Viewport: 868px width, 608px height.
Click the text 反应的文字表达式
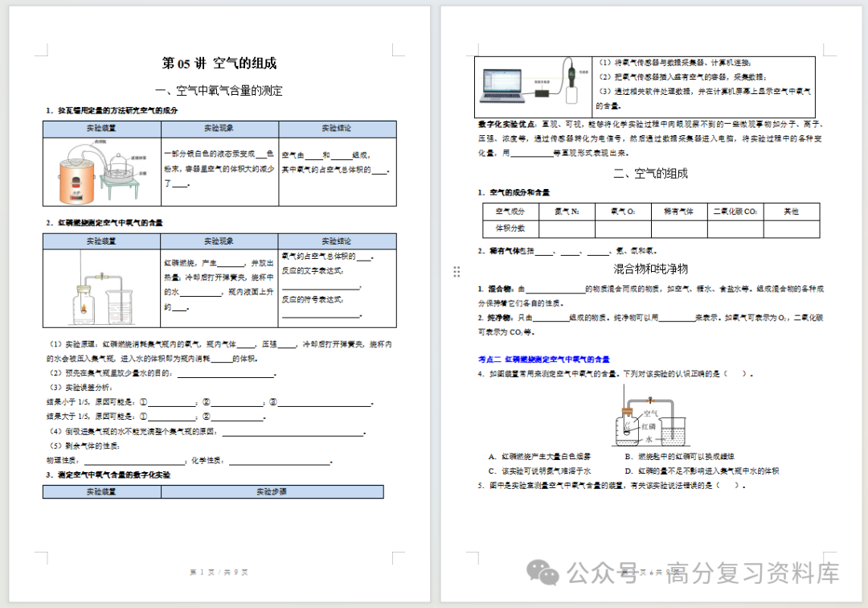tap(313, 271)
